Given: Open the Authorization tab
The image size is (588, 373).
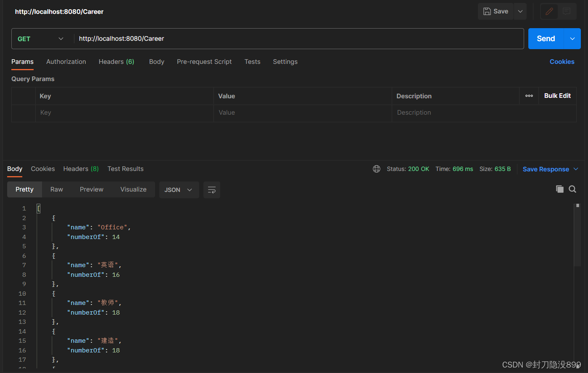Looking at the screenshot, I should 66,62.
